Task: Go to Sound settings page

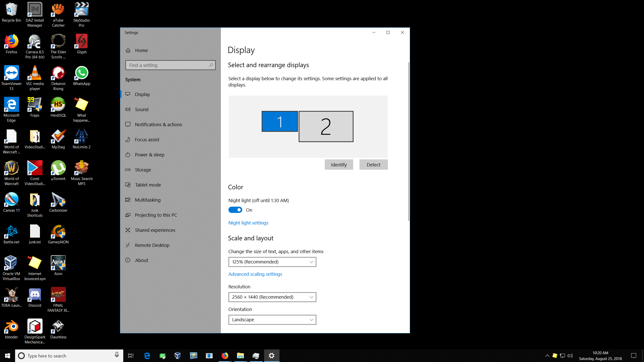Action: pyautogui.click(x=142, y=109)
